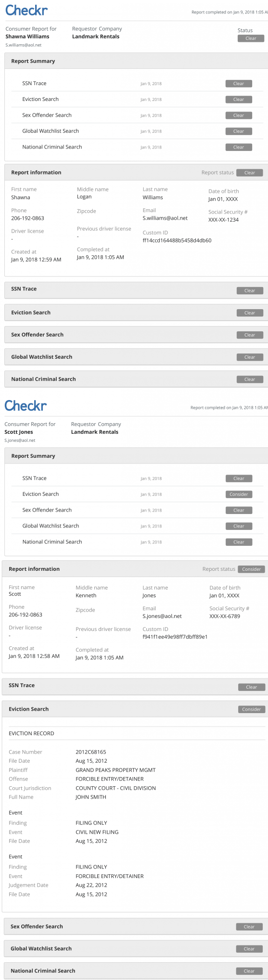Click the Checkr logo above Scott Jones' report
The image size is (268, 980).
coord(26,405)
